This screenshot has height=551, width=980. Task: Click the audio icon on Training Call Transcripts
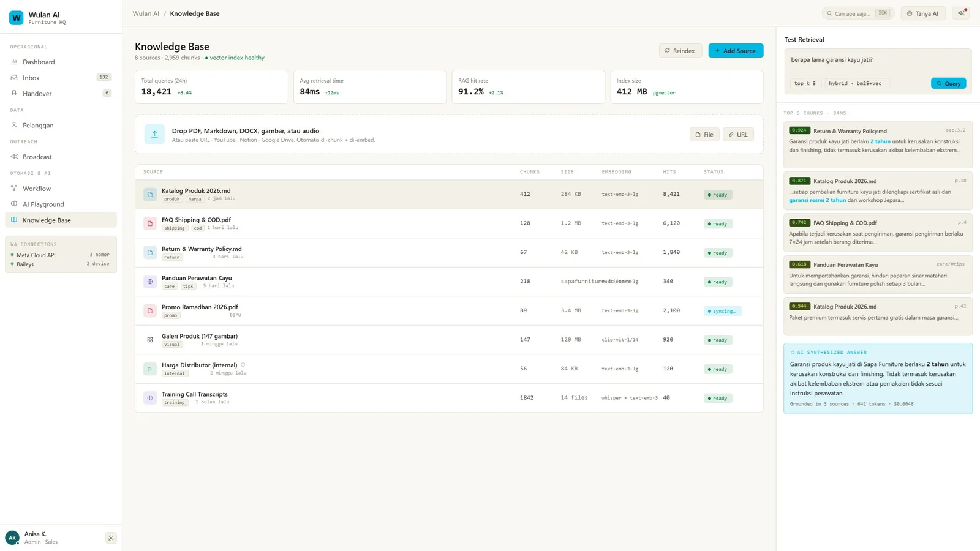149,397
